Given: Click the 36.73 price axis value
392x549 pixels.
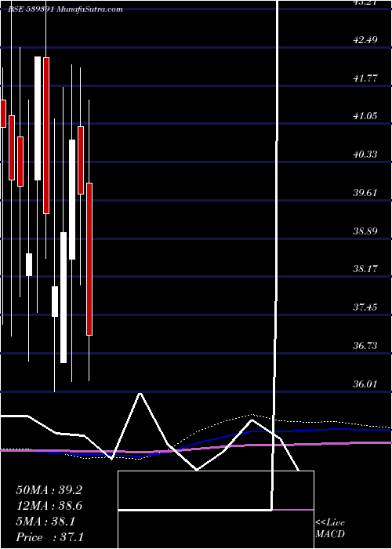Looking at the screenshot, I should coord(365,346).
